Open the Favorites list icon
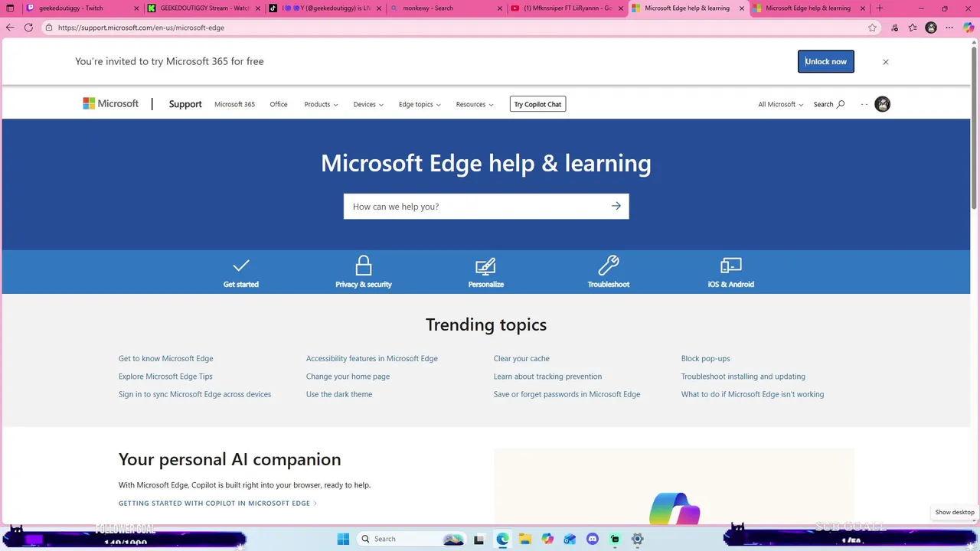Screen dimensions: 980x551 click(x=913, y=28)
